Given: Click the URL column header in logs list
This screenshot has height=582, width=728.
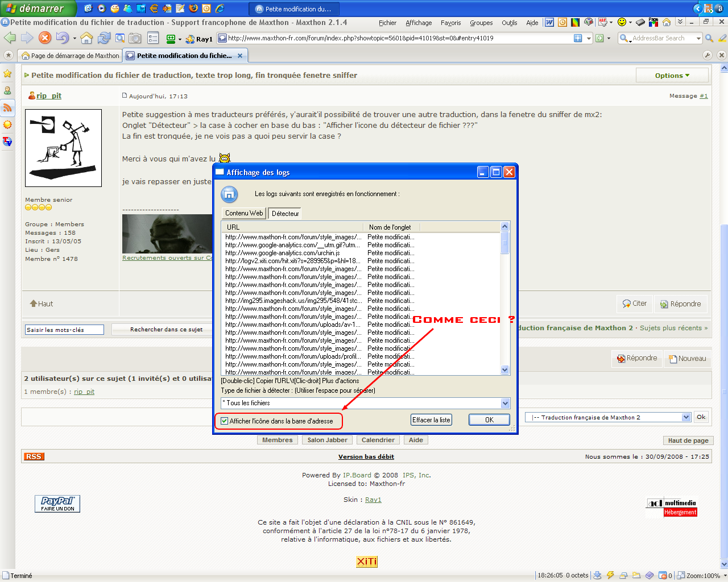Looking at the screenshot, I should [x=292, y=227].
